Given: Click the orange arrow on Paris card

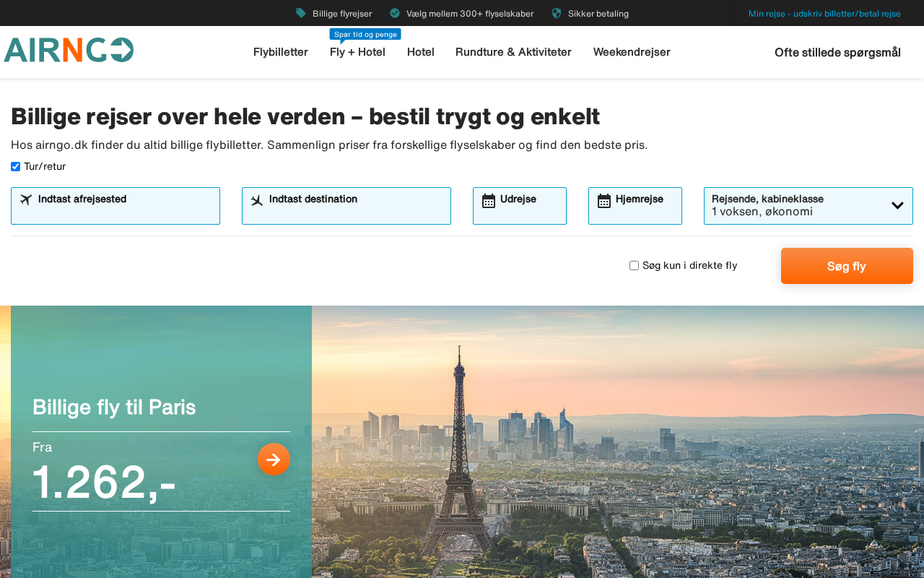Looking at the screenshot, I should click(x=274, y=459).
